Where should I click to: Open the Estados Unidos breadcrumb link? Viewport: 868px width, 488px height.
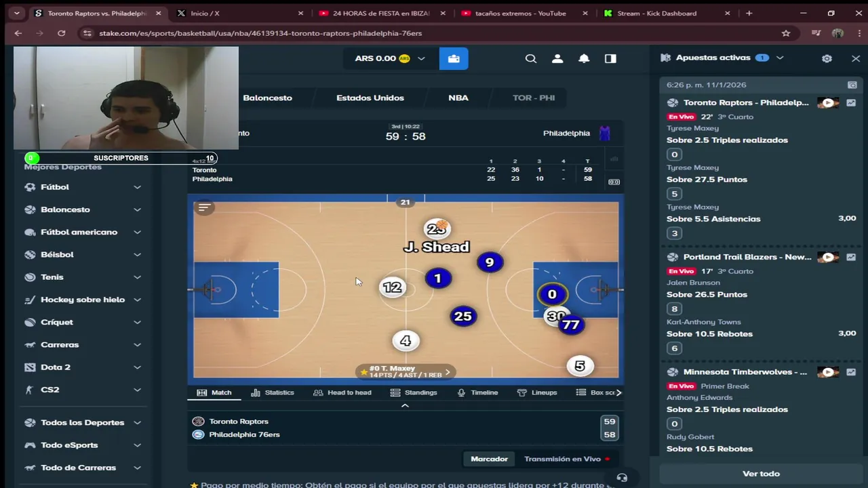pyautogui.click(x=370, y=98)
